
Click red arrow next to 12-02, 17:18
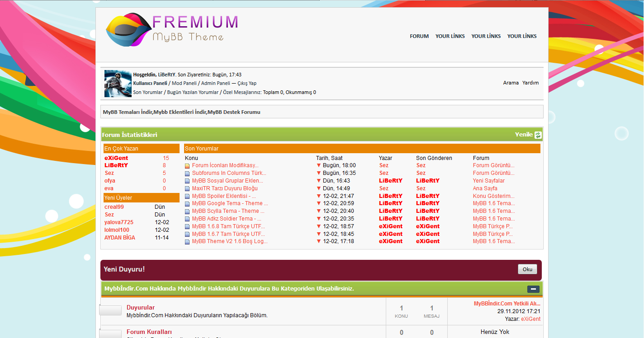[319, 241]
